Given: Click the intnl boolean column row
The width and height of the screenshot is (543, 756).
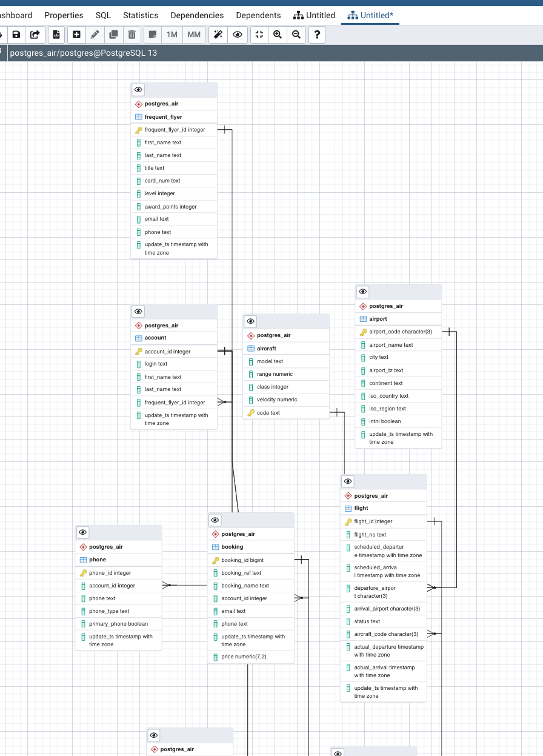Looking at the screenshot, I should [398, 421].
